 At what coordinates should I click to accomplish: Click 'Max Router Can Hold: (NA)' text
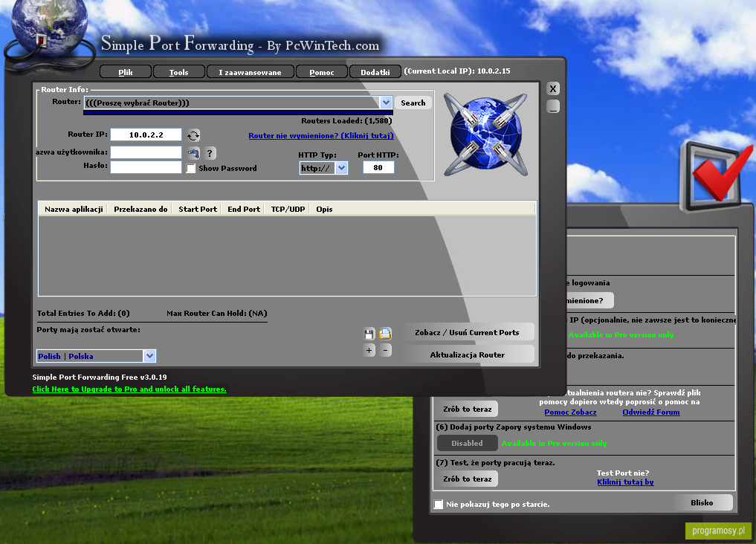click(217, 313)
